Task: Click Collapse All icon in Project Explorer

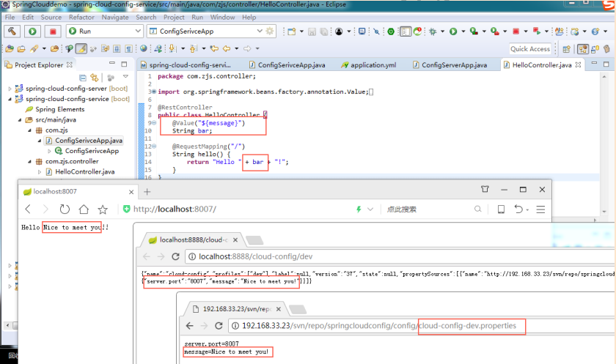Action: point(82,78)
